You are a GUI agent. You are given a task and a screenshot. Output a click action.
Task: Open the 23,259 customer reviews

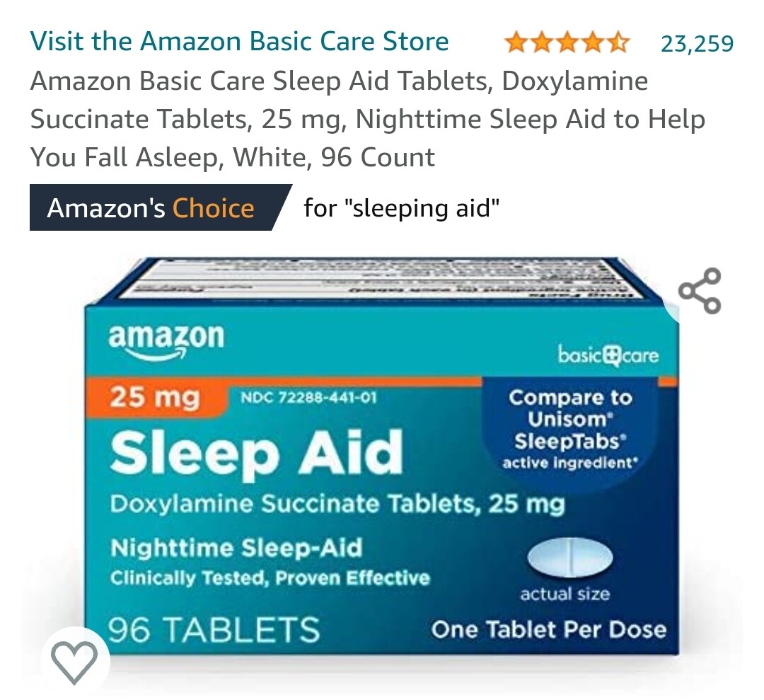pos(697,43)
